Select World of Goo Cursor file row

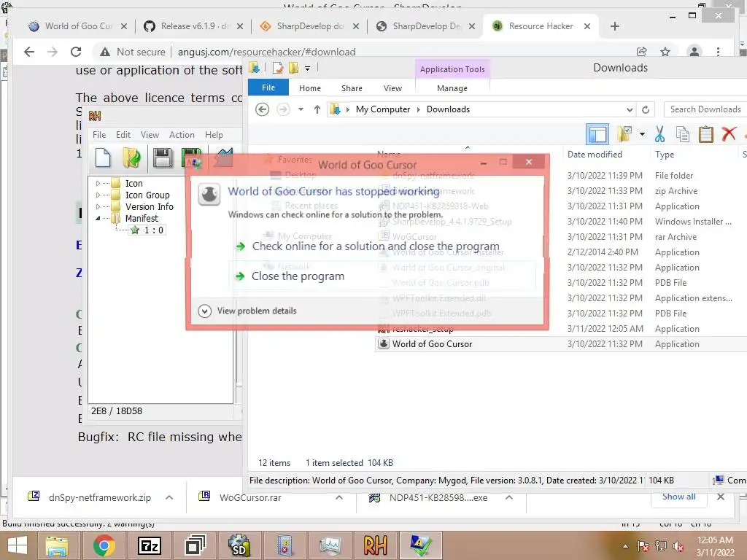tap(560, 344)
